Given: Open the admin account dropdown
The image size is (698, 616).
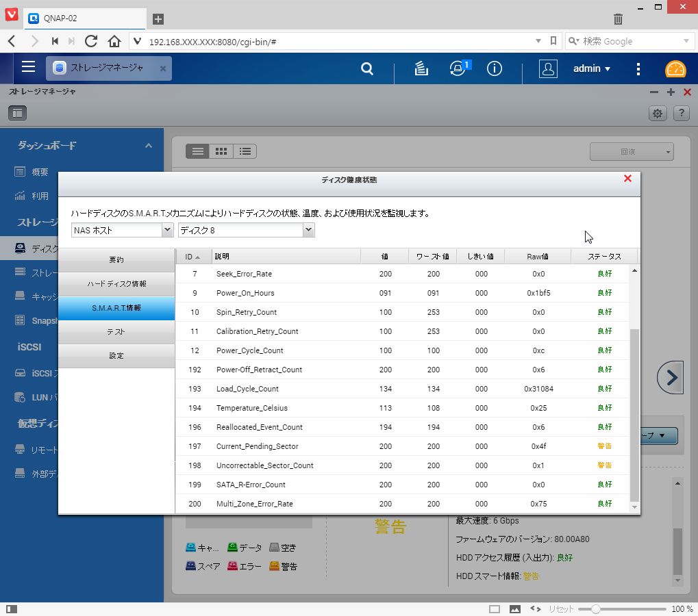Looking at the screenshot, I should tap(592, 68).
